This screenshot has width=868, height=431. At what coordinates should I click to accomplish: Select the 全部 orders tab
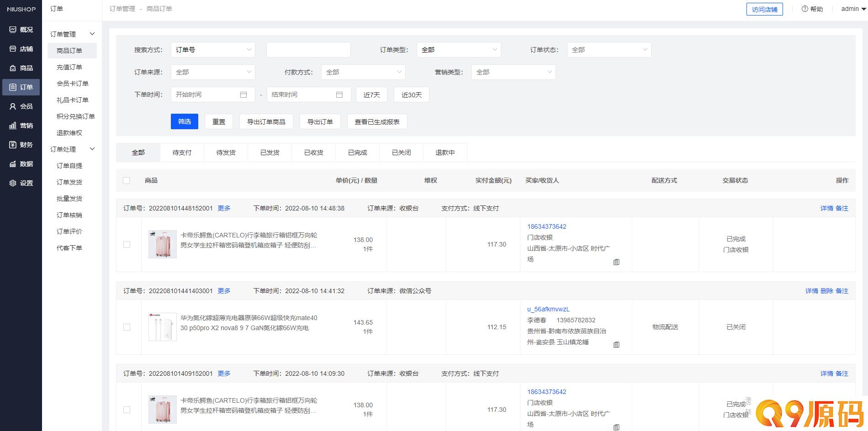(138, 152)
